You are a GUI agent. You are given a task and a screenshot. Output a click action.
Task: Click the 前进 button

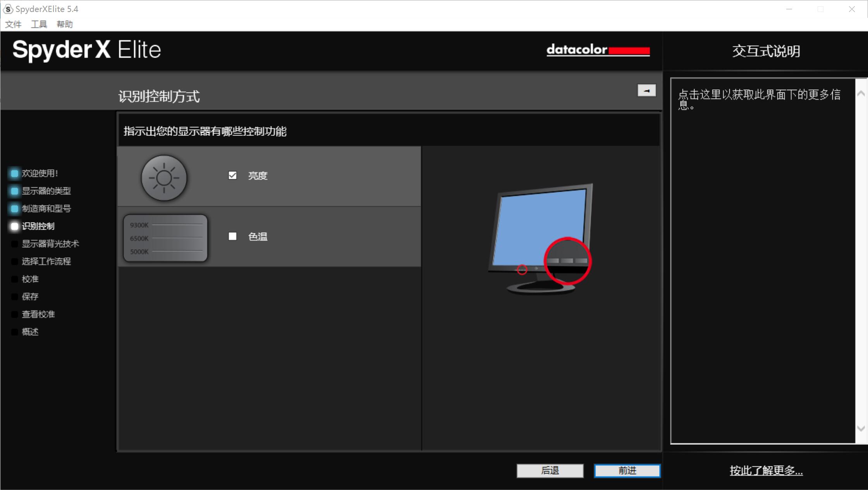click(627, 471)
